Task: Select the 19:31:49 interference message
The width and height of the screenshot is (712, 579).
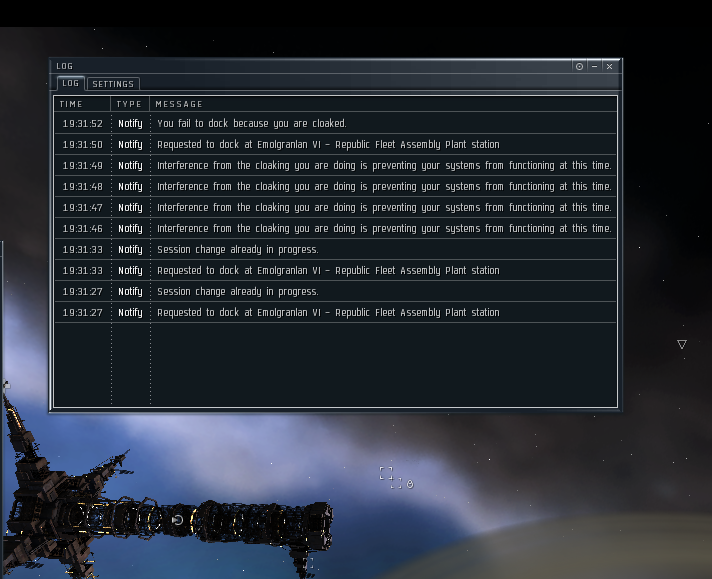Action: tap(335, 165)
